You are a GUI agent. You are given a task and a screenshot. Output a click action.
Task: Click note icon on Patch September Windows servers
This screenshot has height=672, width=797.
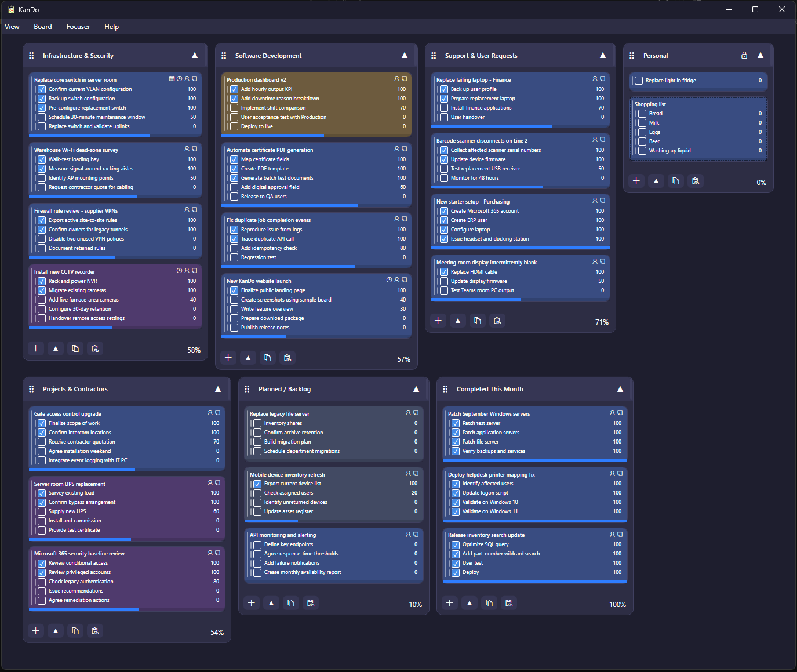[620, 413]
